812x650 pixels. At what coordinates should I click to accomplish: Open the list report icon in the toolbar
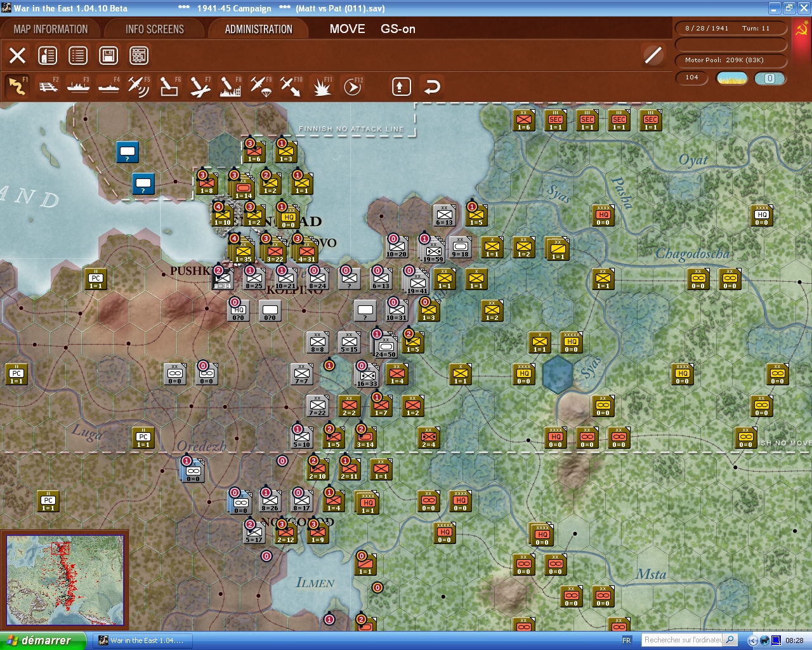pyautogui.click(x=78, y=56)
